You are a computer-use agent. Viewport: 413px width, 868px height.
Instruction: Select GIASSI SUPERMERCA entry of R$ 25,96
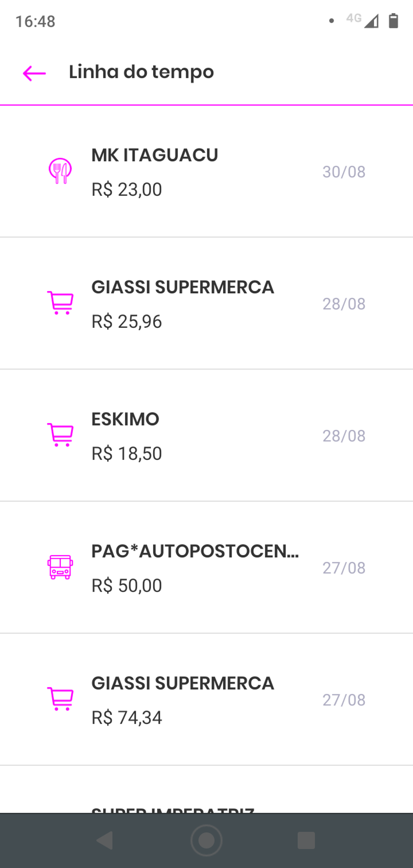183,287
